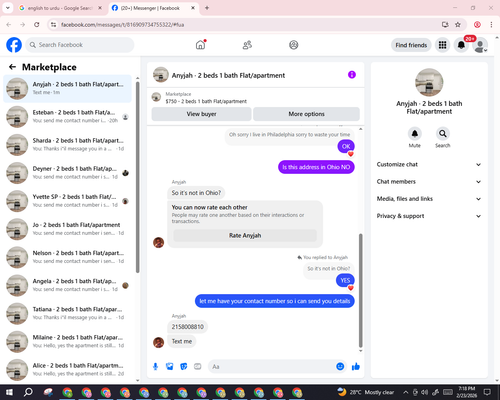This screenshot has width=500, height=400.
Task: Open Angela's apartment conversation
Action: (67, 285)
